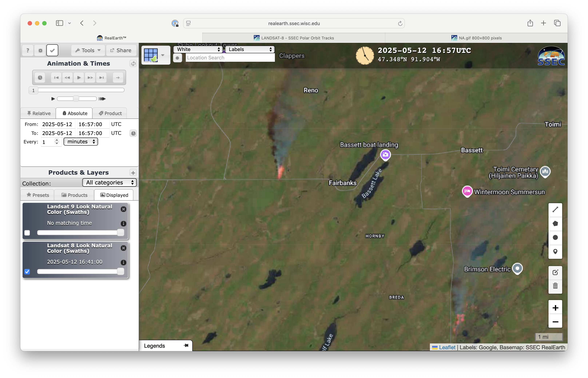Switch to the Absolute time tab

74,113
